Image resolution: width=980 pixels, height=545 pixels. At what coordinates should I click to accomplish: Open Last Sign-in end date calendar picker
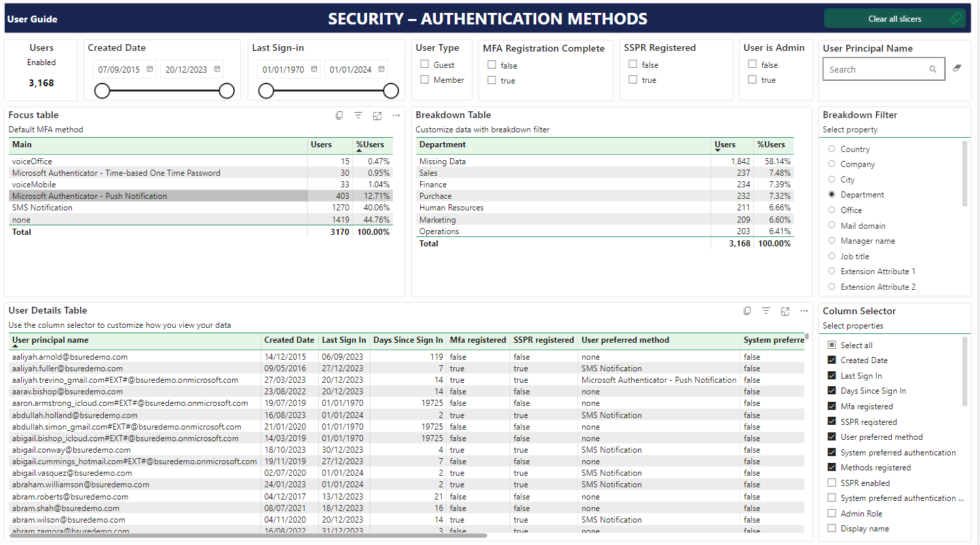pos(381,69)
